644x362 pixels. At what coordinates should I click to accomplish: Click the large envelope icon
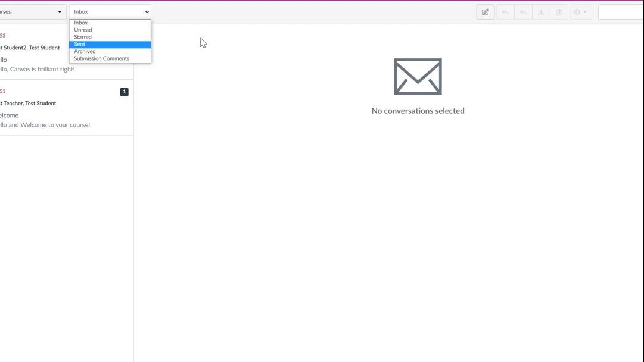[x=418, y=77]
